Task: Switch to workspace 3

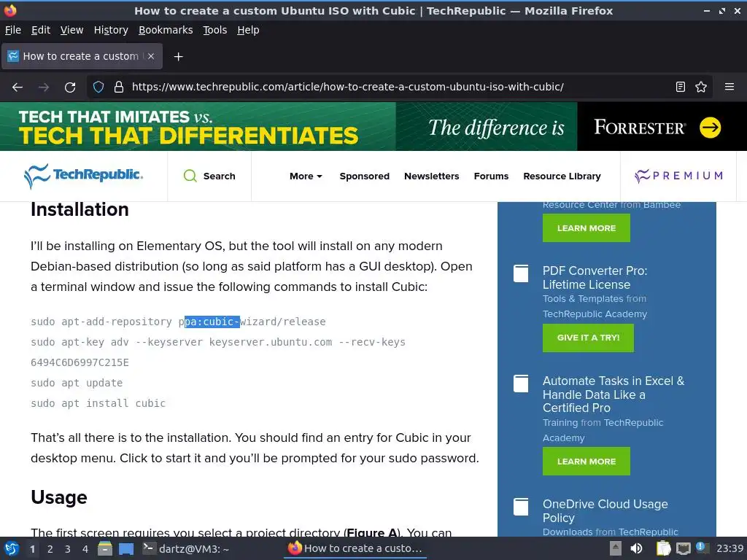Action: point(68,549)
